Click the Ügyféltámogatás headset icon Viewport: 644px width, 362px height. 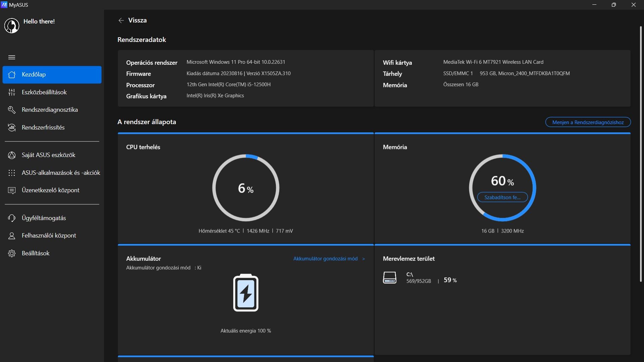pyautogui.click(x=12, y=218)
